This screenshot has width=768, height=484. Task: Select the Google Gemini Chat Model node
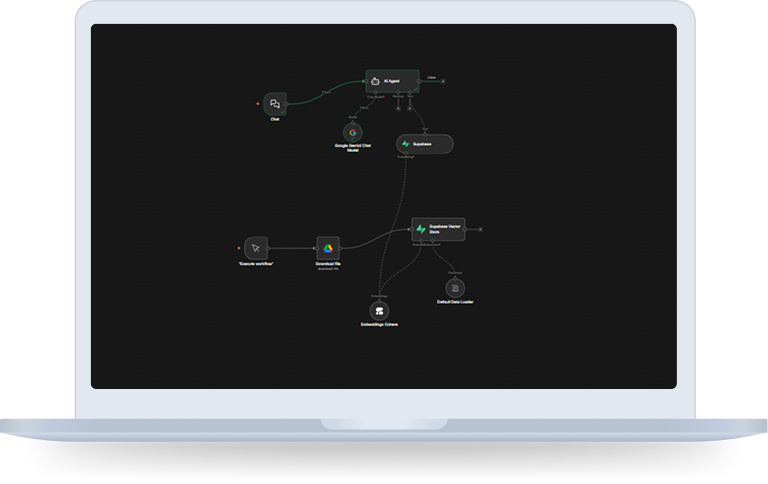[352, 132]
